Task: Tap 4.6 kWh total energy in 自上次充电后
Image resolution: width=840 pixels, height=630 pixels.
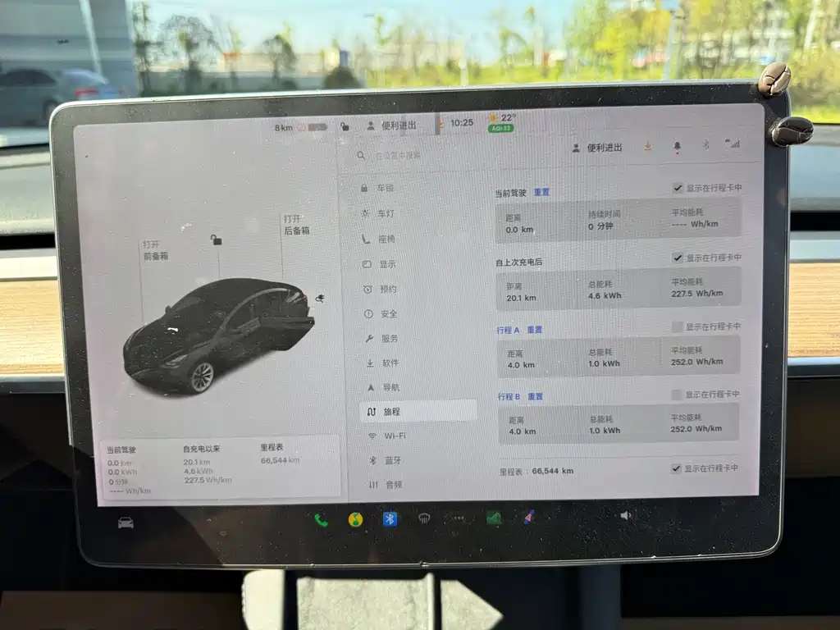Action: [x=605, y=295]
